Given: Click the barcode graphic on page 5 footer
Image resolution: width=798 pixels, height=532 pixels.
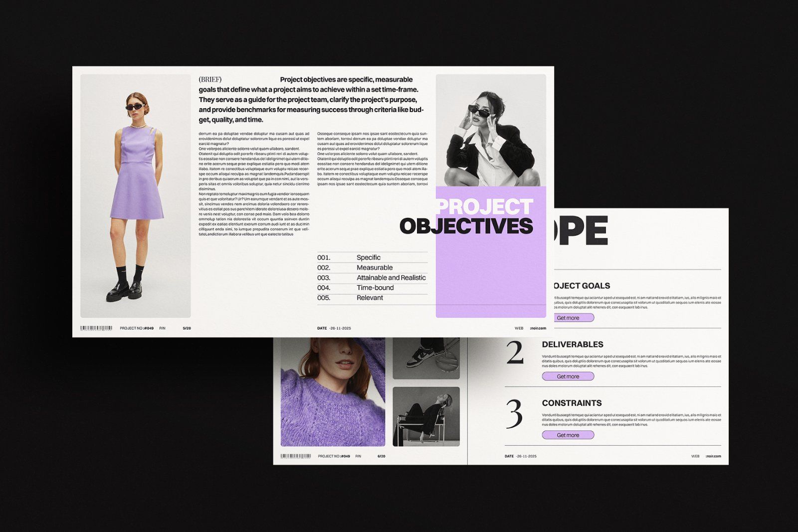Looking at the screenshot, I should (x=96, y=328).
